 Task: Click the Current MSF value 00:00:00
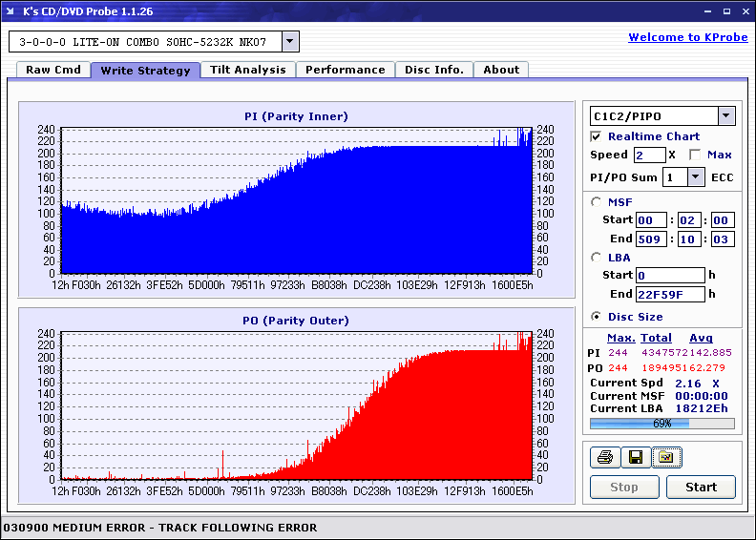click(x=701, y=396)
